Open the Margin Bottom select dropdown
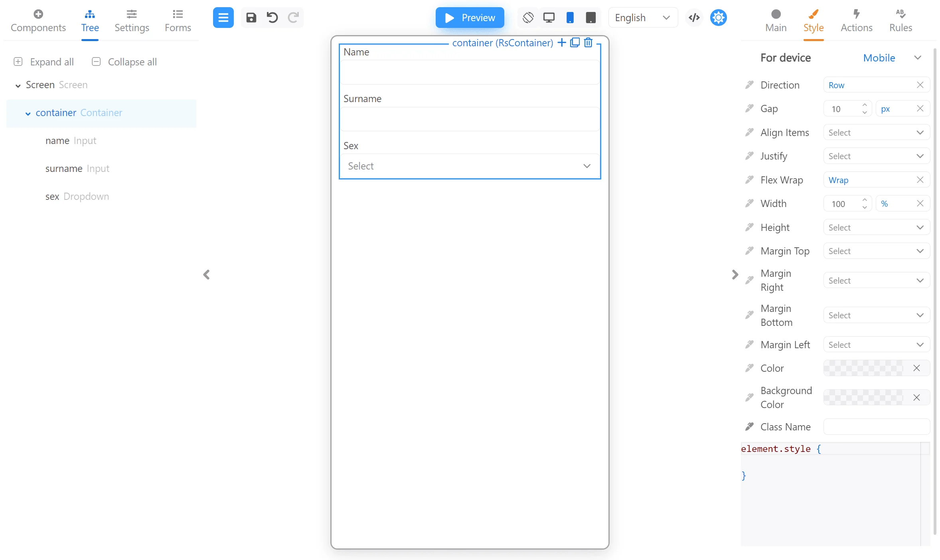This screenshot has width=940, height=560. point(876,315)
